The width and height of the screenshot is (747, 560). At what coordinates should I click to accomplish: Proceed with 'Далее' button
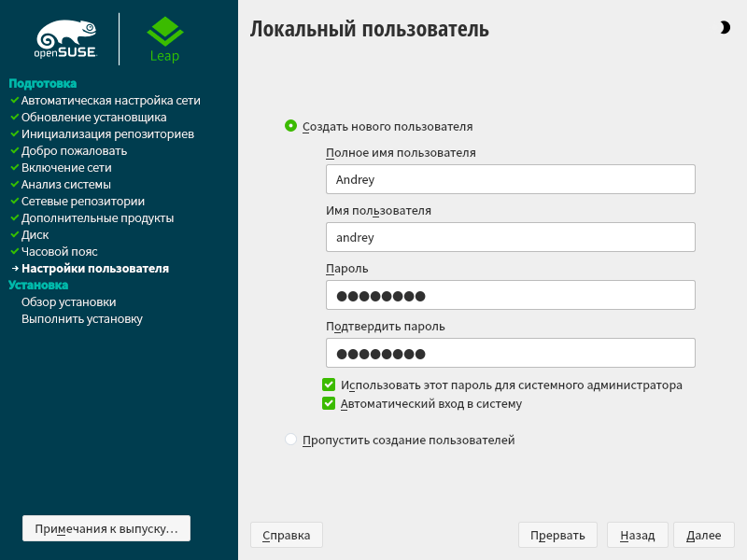(704, 535)
